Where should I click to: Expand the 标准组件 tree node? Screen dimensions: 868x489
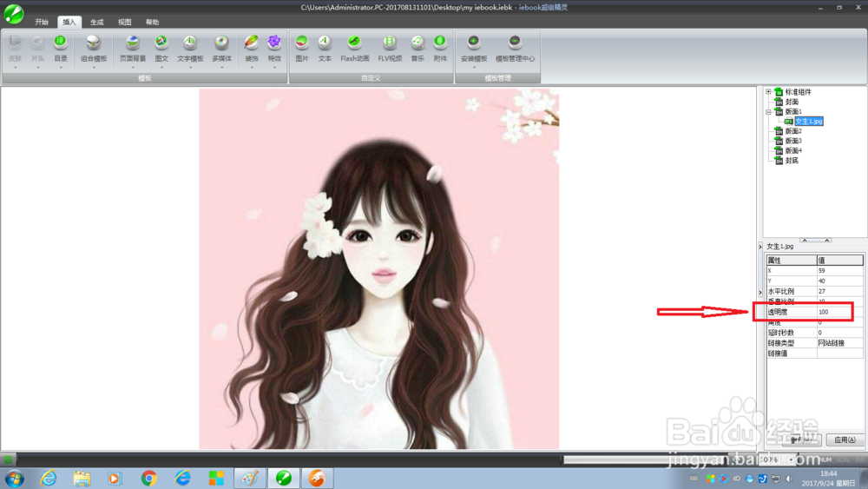[x=768, y=92]
